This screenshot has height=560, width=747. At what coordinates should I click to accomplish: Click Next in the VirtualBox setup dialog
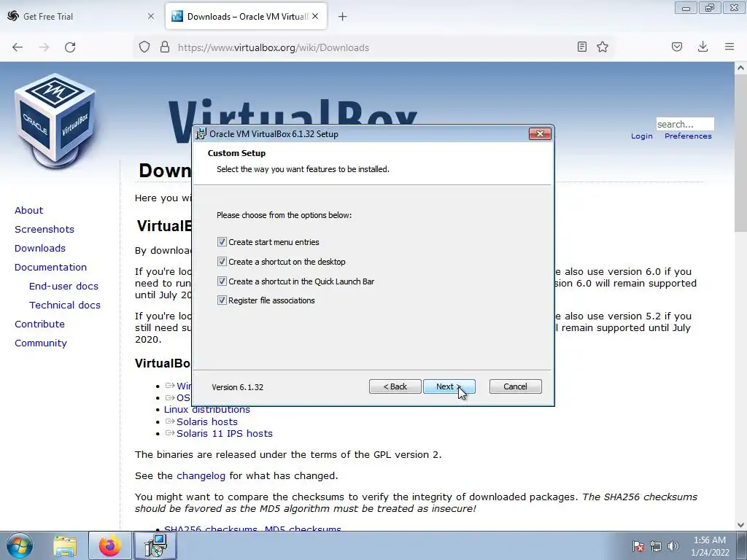pyautogui.click(x=449, y=386)
